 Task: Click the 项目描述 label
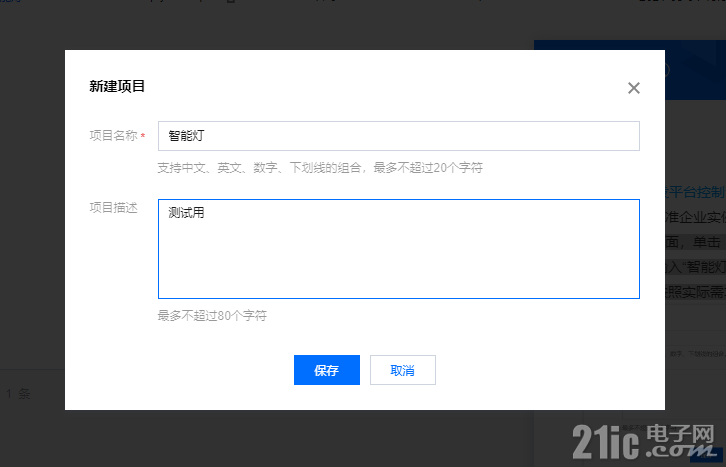coord(113,208)
